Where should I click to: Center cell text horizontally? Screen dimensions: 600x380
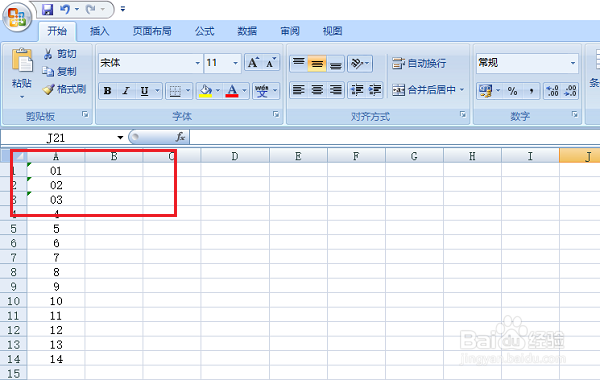(x=317, y=90)
